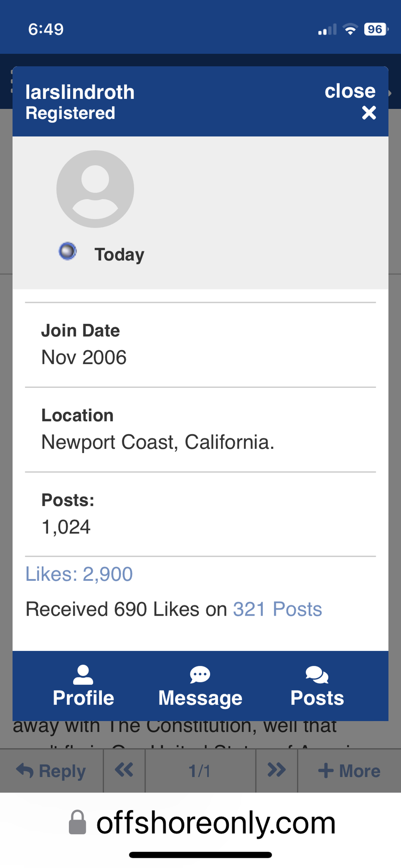Screen dimensions: 401x868
Task: Expand the More options plus button
Action: [349, 771]
